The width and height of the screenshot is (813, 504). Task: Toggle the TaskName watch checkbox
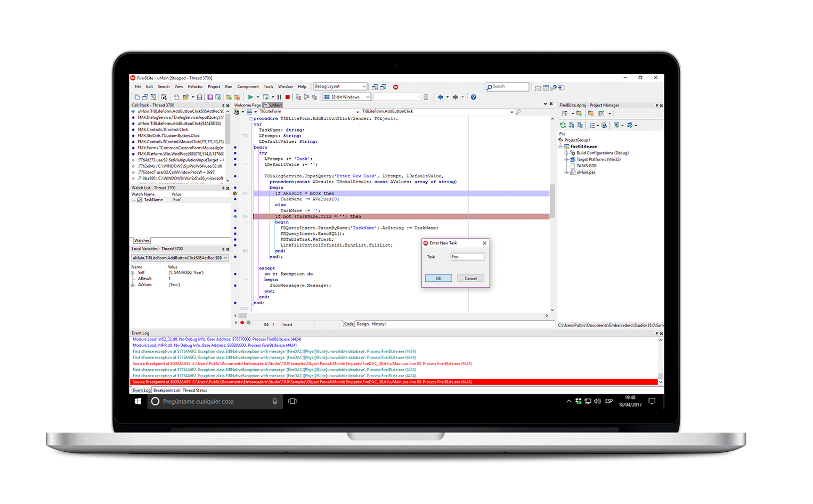tap(140, 200)
